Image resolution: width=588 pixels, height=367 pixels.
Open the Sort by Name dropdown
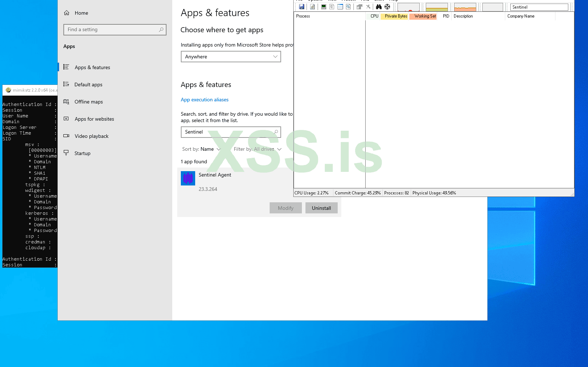coord(201,149)
